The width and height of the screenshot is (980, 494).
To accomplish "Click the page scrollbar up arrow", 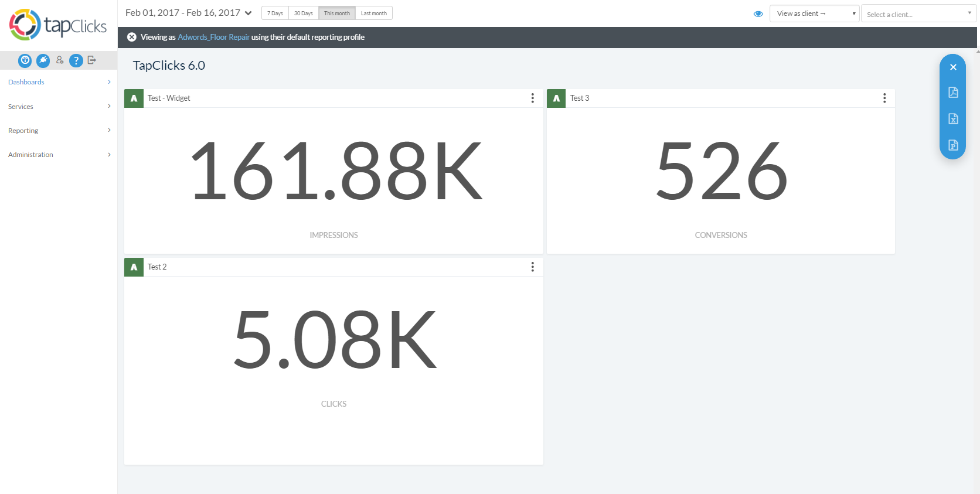I will point(978,52).
